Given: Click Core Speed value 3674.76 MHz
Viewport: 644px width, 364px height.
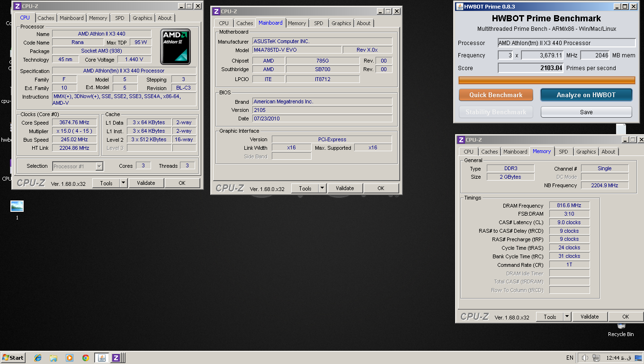Looking at the screenshot, I should point(74,122).
